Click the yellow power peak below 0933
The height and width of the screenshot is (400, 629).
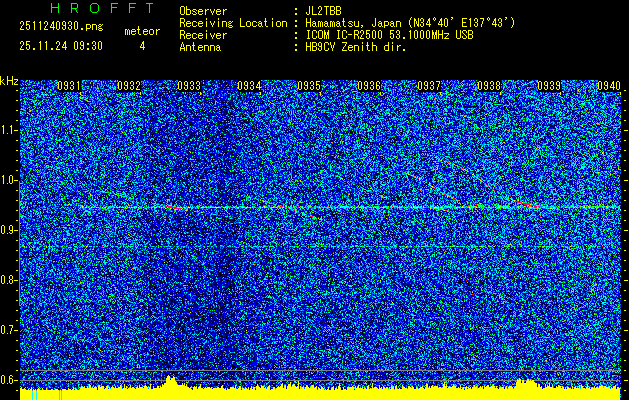pyautogui.click(x=171, y=382)
